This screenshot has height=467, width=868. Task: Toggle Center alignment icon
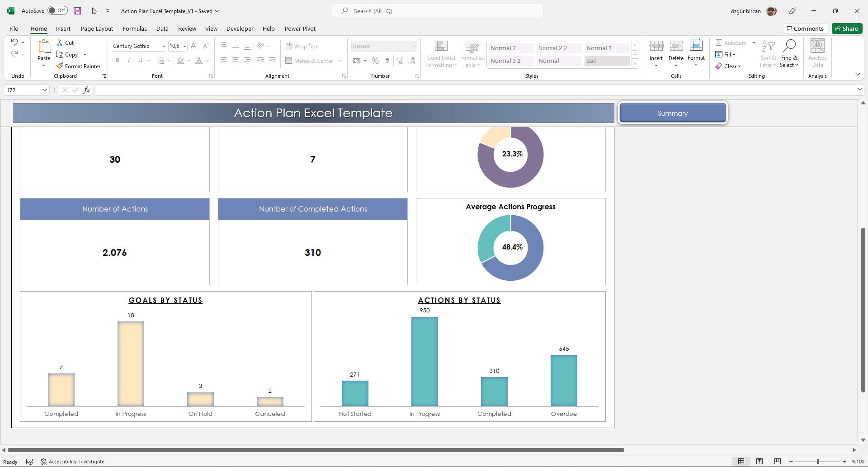click(x=236, y=61)
